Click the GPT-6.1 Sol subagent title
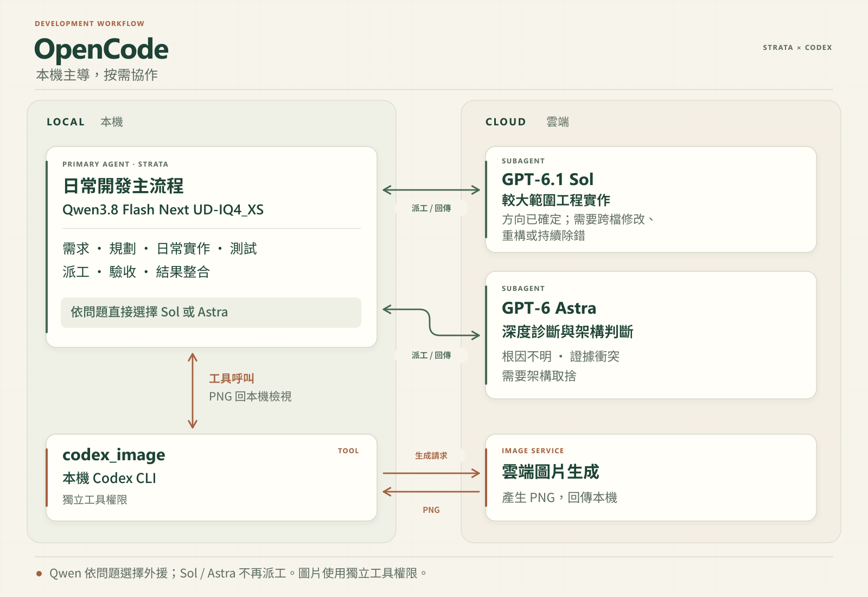Screen dimensions: 868x597 tap(547, 180)
